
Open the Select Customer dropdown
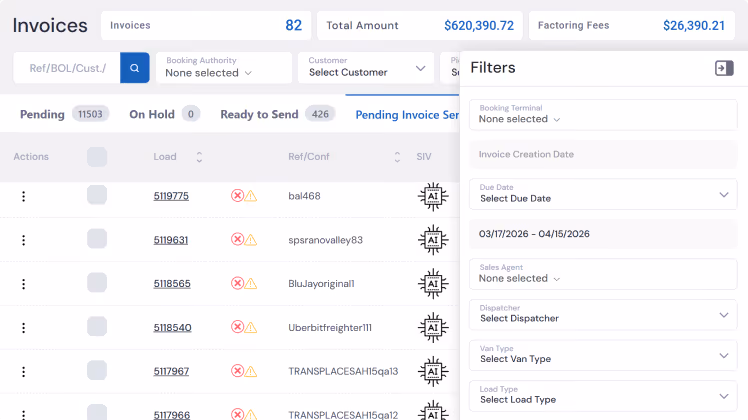(x=366, y=68)
